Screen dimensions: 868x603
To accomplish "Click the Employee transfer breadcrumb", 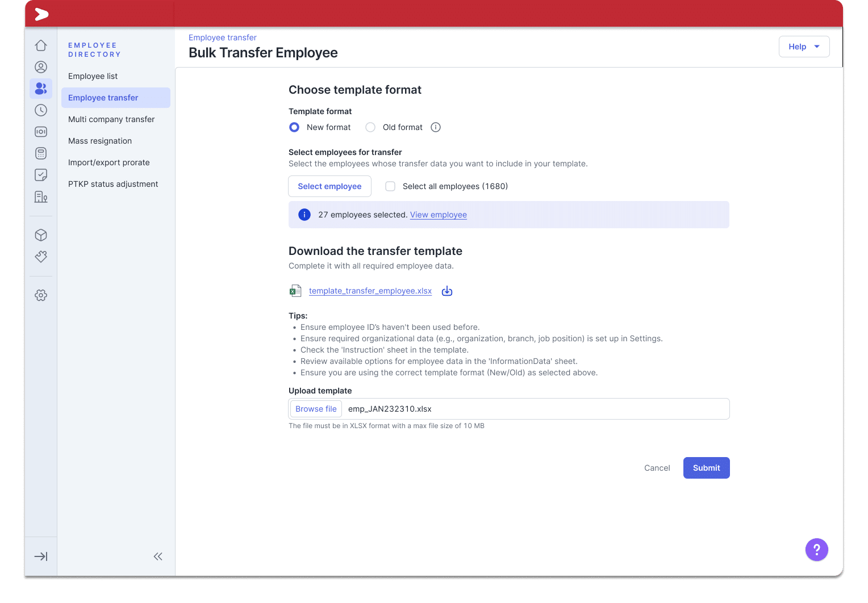I will tap(223, 37).
